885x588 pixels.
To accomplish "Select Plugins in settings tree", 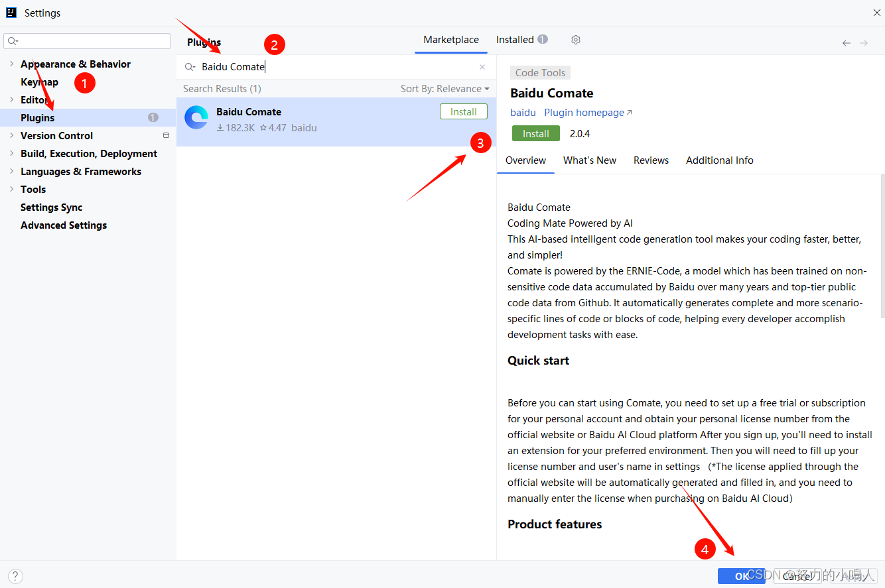I will coord(88,117).
